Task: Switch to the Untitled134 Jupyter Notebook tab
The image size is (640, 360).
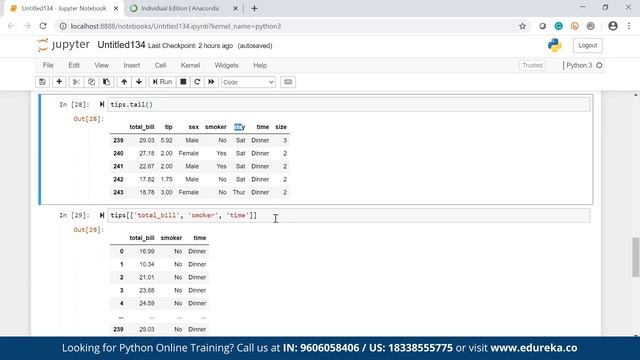Action: coord(64,8)
